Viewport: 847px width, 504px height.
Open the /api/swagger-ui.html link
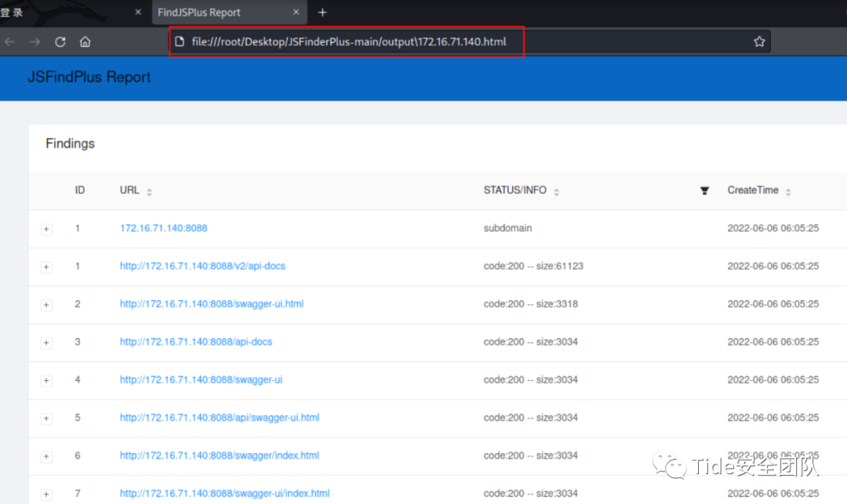[x=220, y=418]
